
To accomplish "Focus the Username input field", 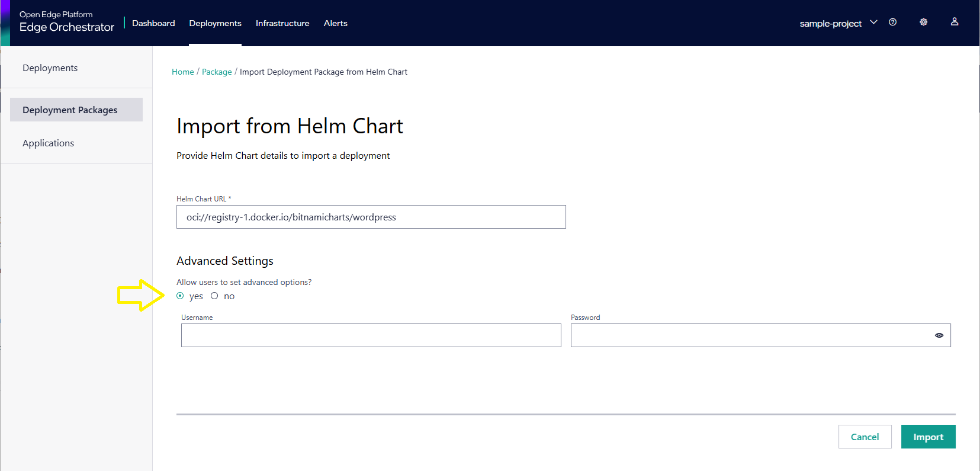I will tap(371, 335).
